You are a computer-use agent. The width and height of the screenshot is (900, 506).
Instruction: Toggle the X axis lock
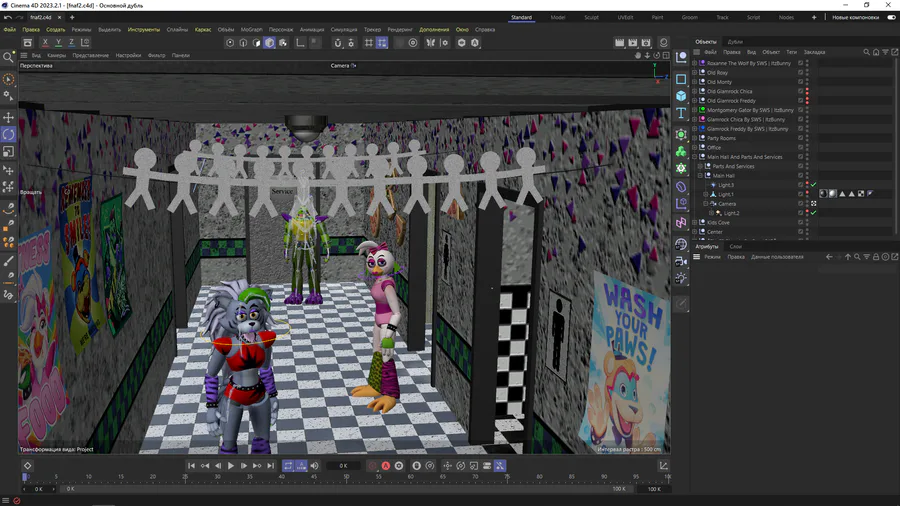point(45,42)
